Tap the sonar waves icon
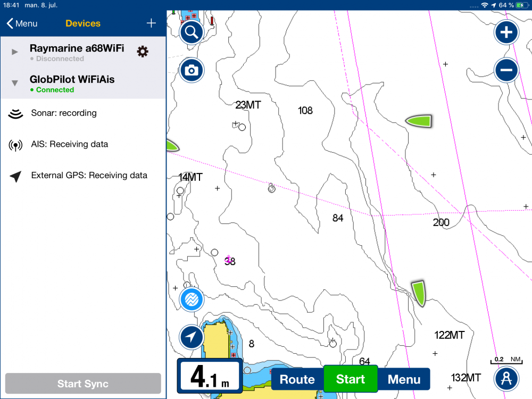Image resolution: width=532 pixels, height=399 pixels. tap(15, 114)
